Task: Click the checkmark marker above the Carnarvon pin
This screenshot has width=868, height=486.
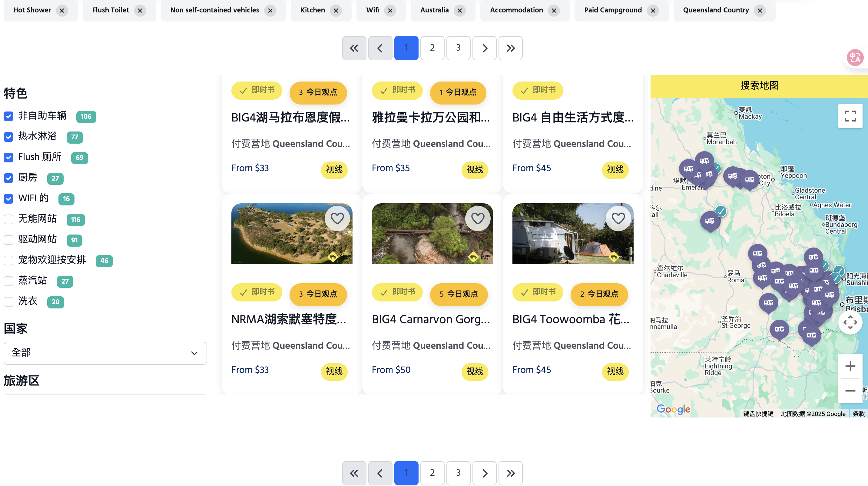Action: [x=721, y=212]
